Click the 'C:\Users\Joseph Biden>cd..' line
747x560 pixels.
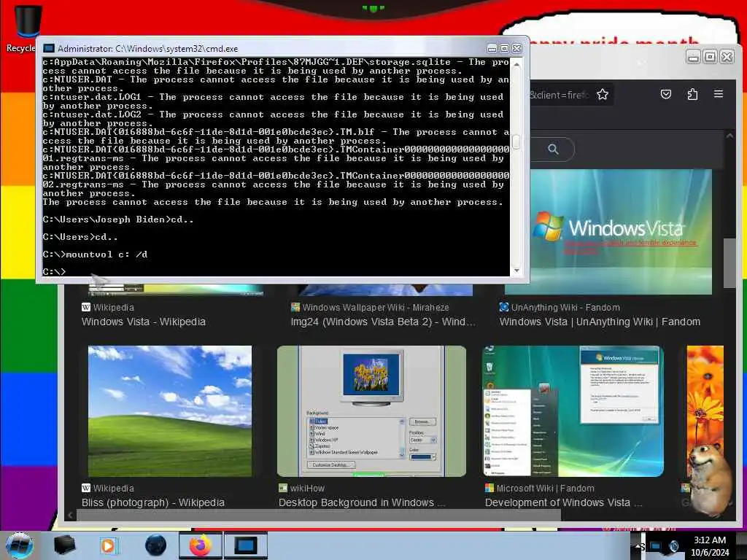click(x=118, y=219)
